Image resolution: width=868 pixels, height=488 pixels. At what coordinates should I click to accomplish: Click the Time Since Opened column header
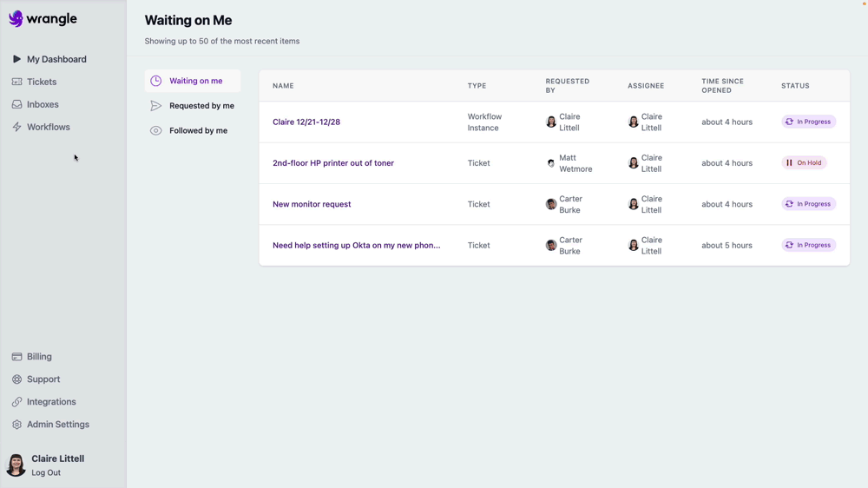click(722, 86)
